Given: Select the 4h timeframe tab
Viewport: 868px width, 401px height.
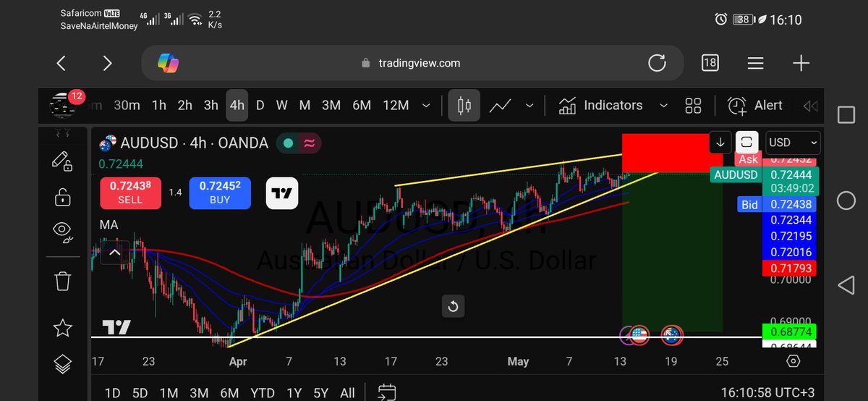Looking at the screenshot, I should 237,106.
